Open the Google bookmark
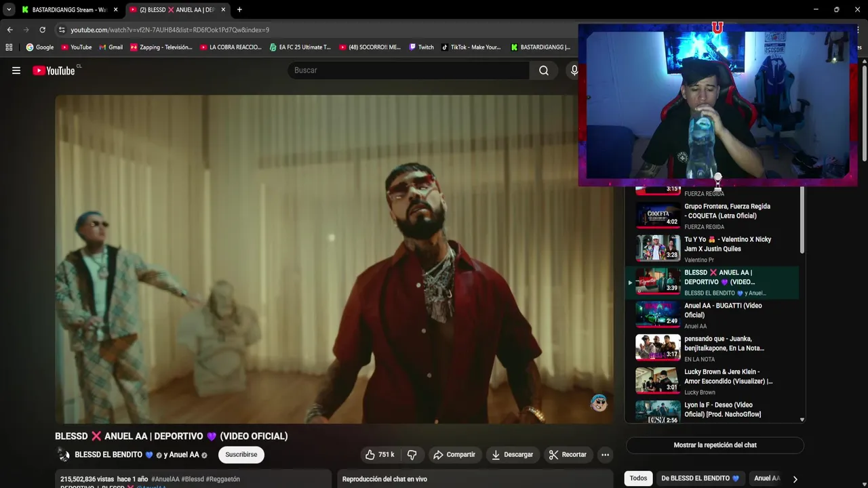 39,47
